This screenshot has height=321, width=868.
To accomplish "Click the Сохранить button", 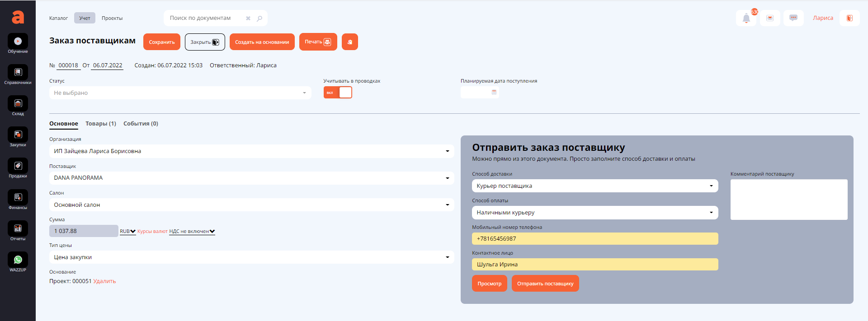I will tap(162, 42).
